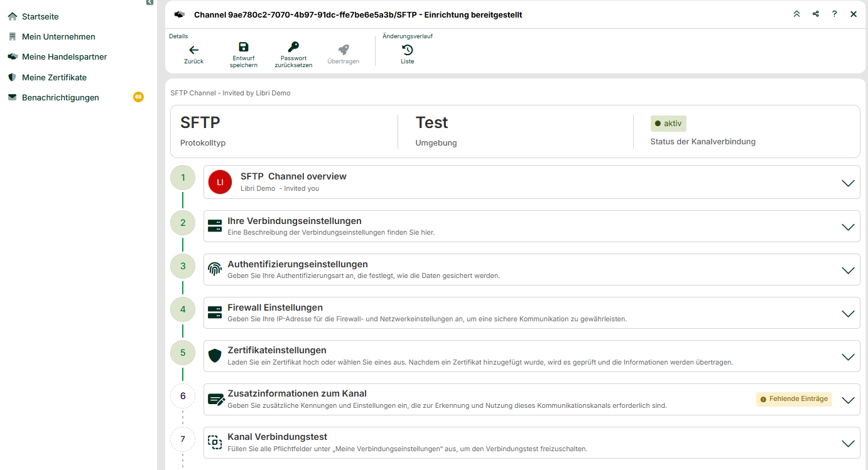Expand the SFTP Channel overview section

point(848,183)
